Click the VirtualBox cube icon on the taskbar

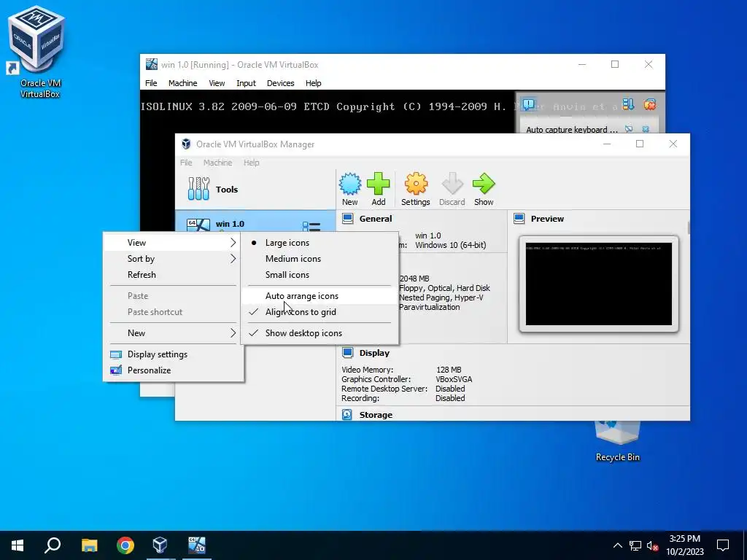pos(160,545)
